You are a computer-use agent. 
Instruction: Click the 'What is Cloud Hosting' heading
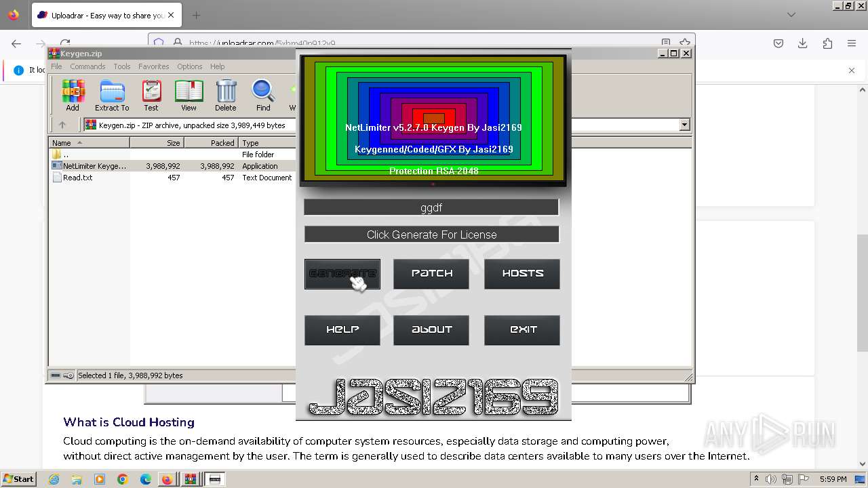point(129,422)
